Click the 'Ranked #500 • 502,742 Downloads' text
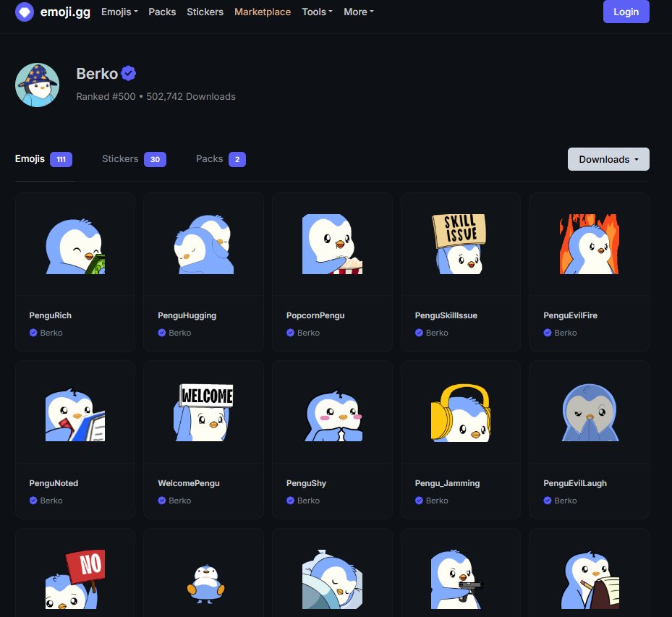This screenshot has width=672, height=617. 156,96
